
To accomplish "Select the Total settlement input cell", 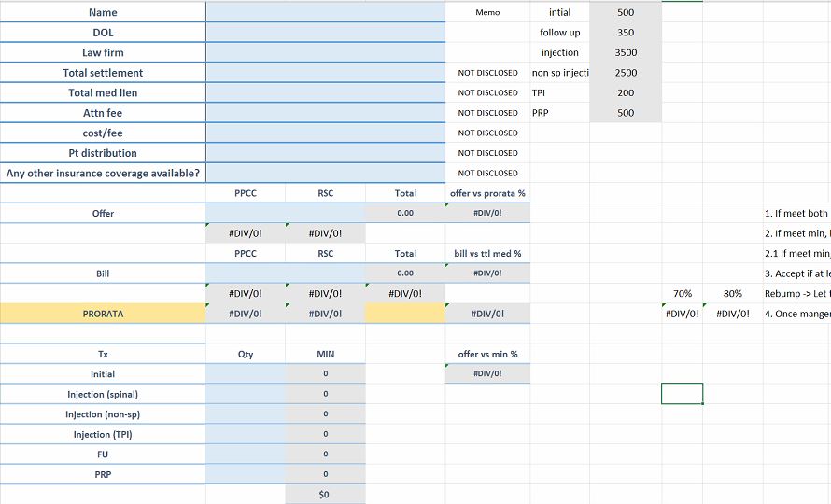I will [326, 73].
